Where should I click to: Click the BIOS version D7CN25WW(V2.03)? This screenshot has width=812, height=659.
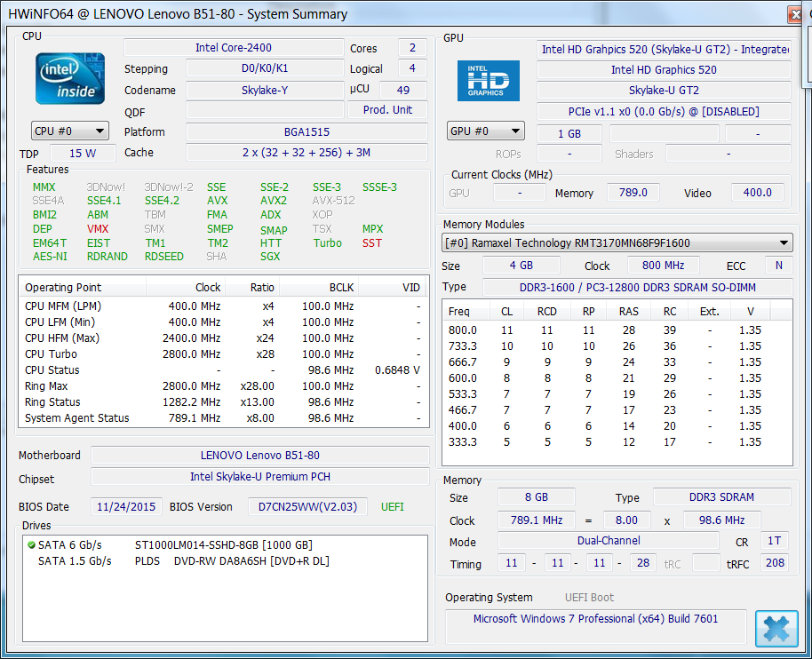(x=307, y=507)
